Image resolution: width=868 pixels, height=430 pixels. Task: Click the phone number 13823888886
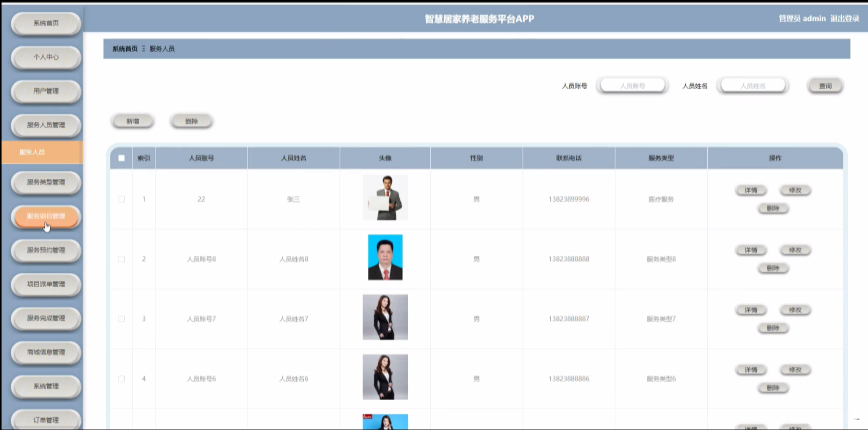569,379
